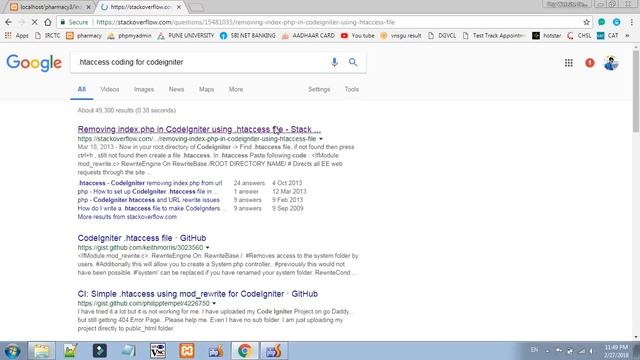Screen dimensions: 640x360
Task: Open the AADHAAR CARD bookmark
Action: coord(308,36)
